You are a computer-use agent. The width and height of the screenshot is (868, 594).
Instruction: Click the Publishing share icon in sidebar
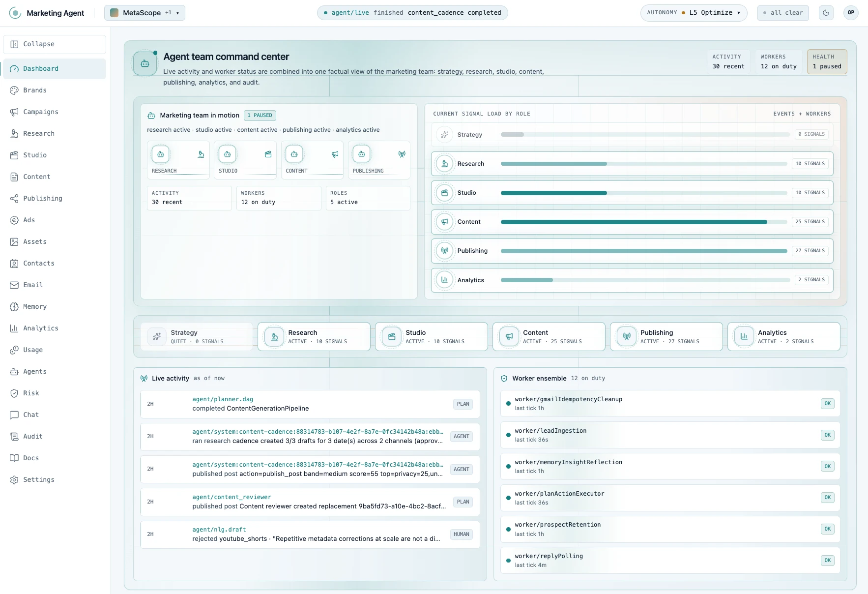tap(14, 199)
